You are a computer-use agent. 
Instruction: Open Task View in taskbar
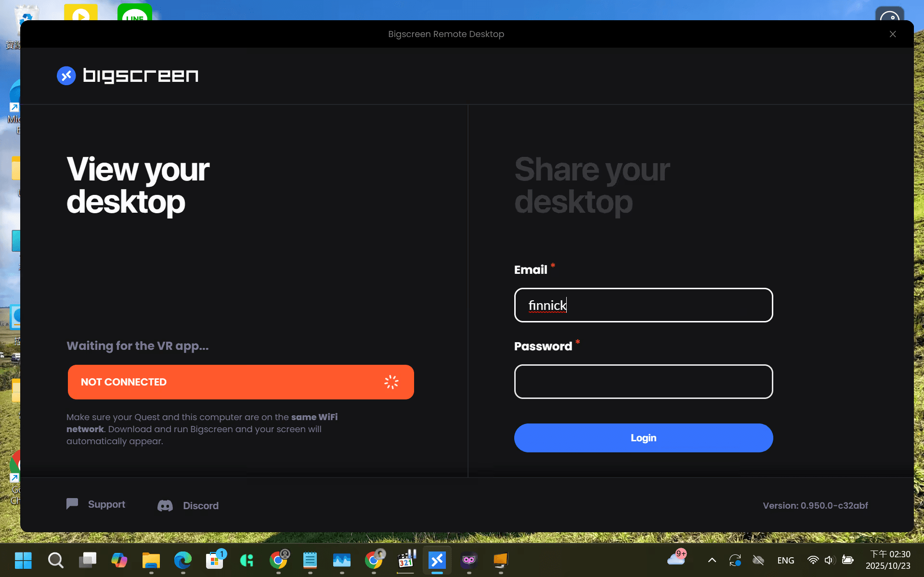pyautogui.click(x=88, y=560)
